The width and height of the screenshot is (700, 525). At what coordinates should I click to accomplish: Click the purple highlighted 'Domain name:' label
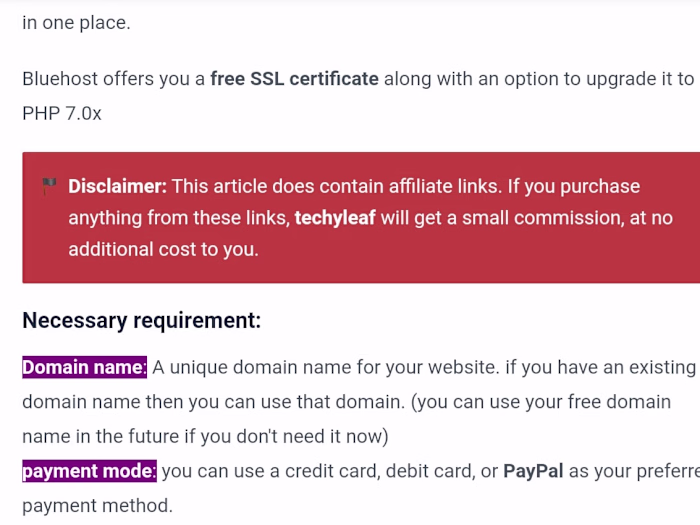pos(84,367)
